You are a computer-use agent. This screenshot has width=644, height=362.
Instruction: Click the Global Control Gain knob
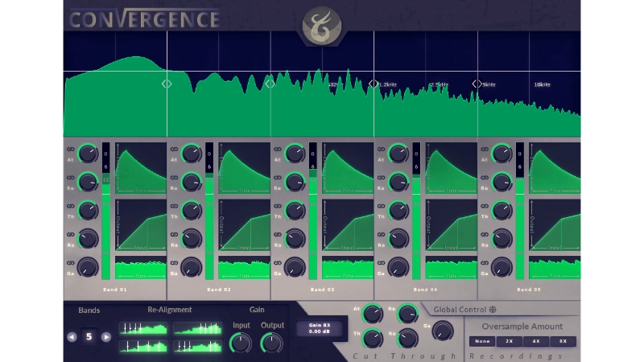click(443, 331)
